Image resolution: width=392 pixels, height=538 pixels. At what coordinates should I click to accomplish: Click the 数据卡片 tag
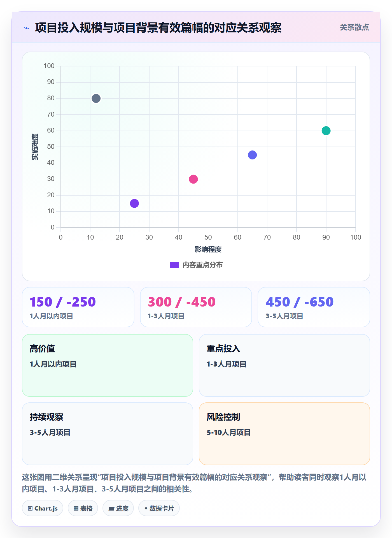coord(159,508)
